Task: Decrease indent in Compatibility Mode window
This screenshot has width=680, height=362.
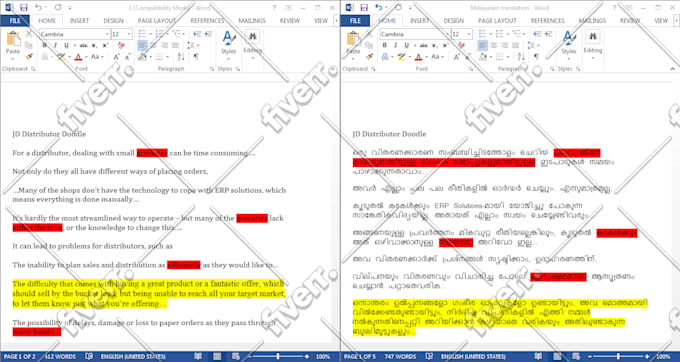Action: coord(197,34)
